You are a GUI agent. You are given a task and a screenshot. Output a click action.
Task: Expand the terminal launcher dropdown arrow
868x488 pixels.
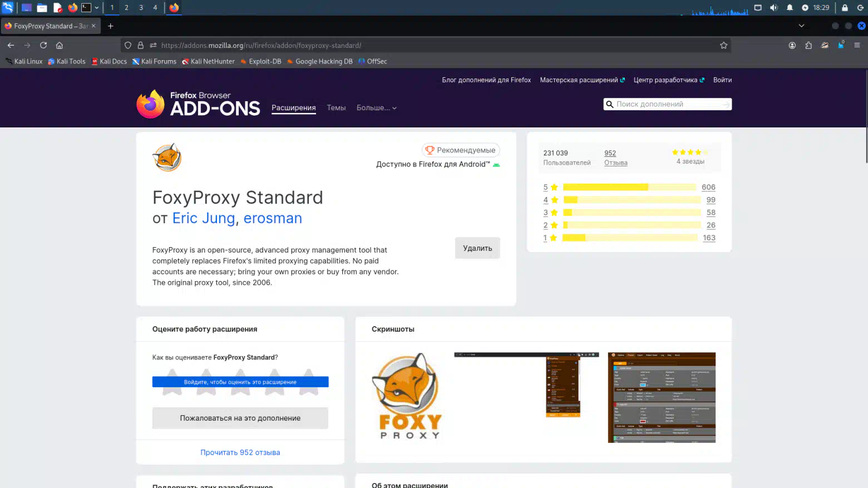pos(97,8)
